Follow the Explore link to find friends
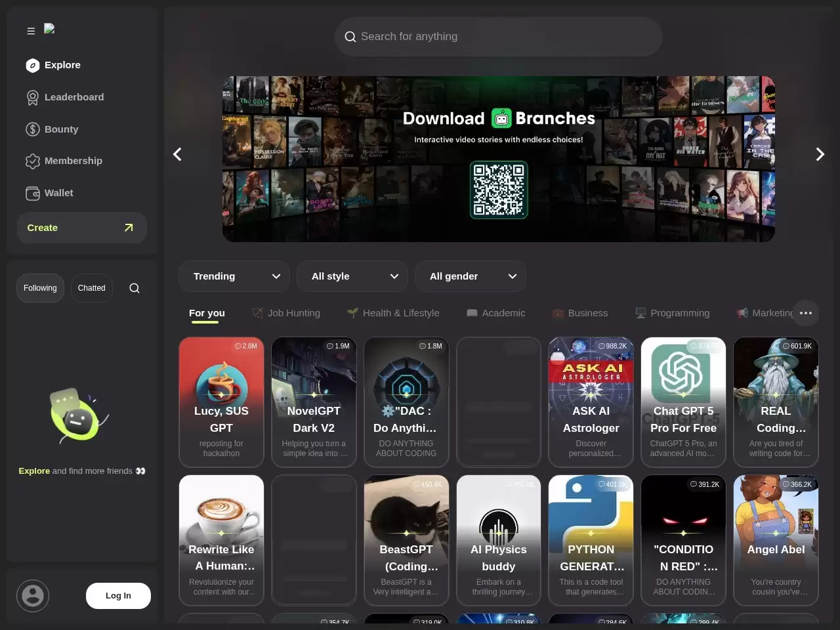This screenshot has width=840, height=630. 34,471
